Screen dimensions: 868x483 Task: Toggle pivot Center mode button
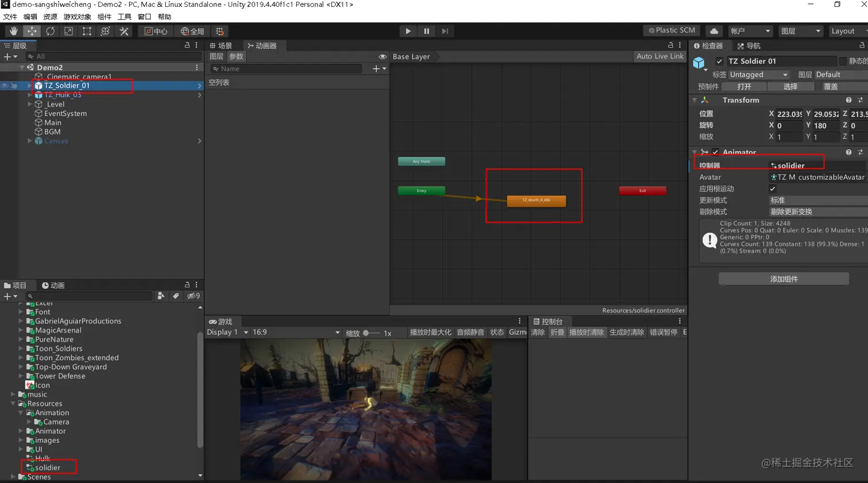point(156,31)
